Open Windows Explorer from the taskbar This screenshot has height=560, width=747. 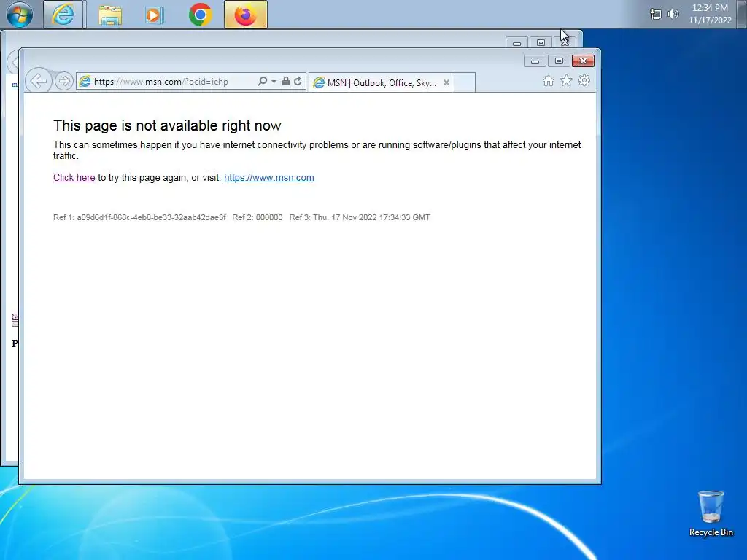tap(110, 15)
